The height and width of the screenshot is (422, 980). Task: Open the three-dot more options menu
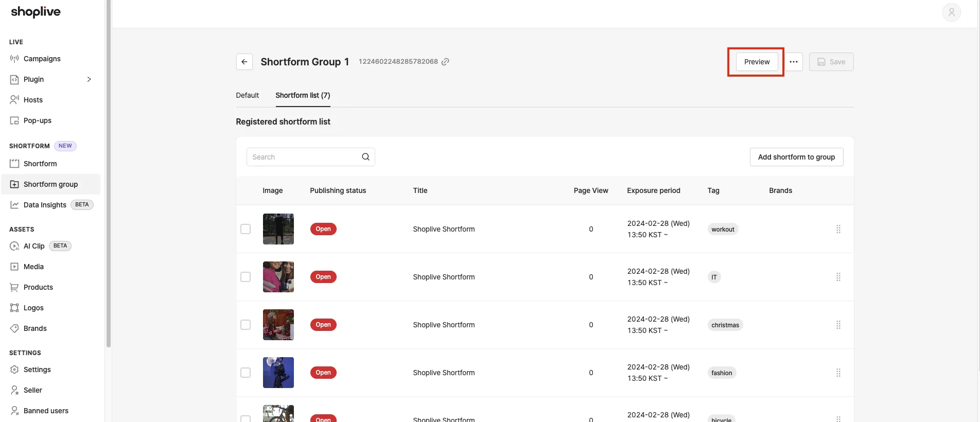794,62
